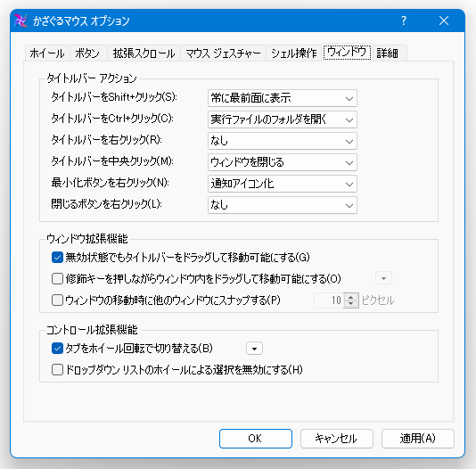Click the arrow button beside タブをホイール回転 option

(x=254, y=349)
